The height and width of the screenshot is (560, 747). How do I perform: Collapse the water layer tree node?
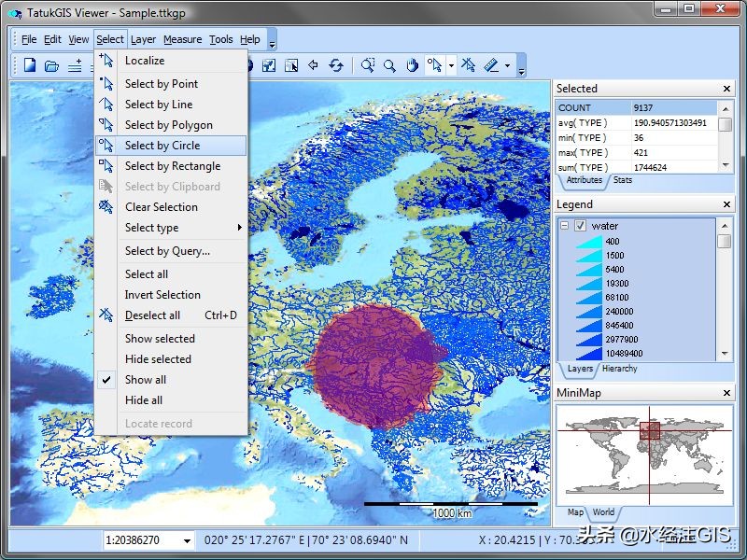tap(565, 226)
